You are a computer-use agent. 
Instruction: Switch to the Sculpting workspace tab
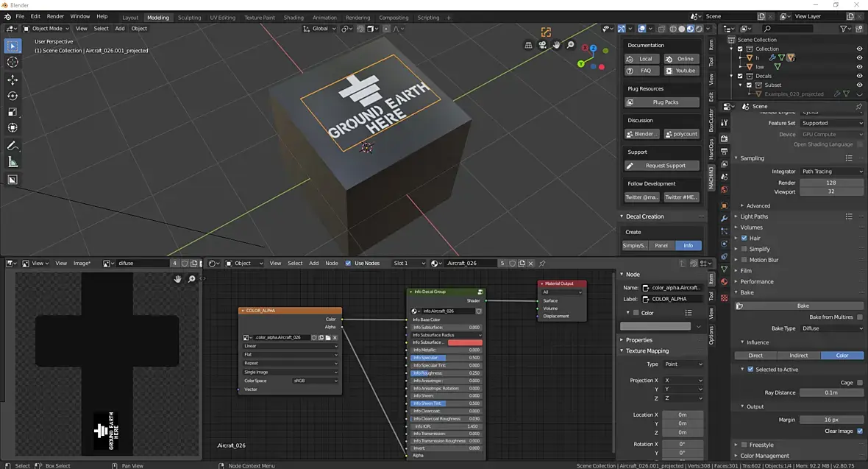(x=189, y=18)
